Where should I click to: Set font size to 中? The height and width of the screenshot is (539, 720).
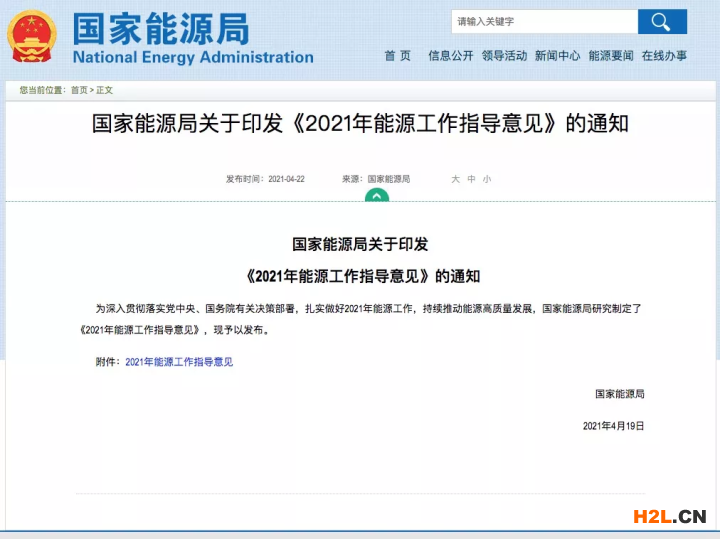[471, 179]
